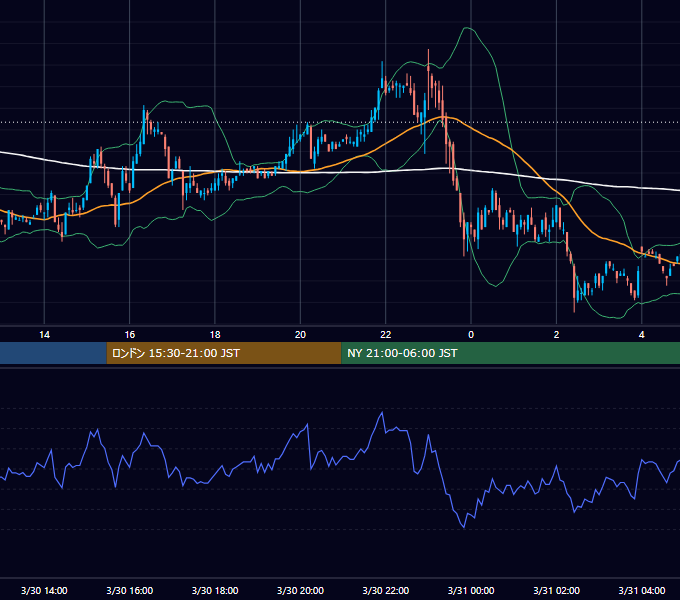Click the 3/30 16:00 date label
This screenshot has width=680, height=600.
tap(130, 590)
